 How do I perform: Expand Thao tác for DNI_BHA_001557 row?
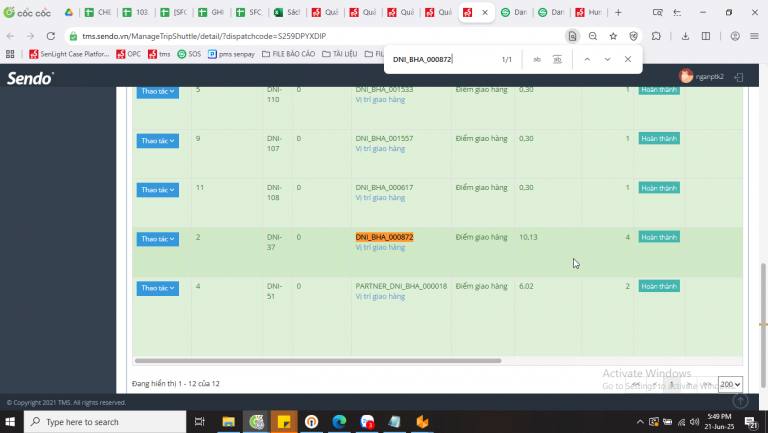coord(158,141)
